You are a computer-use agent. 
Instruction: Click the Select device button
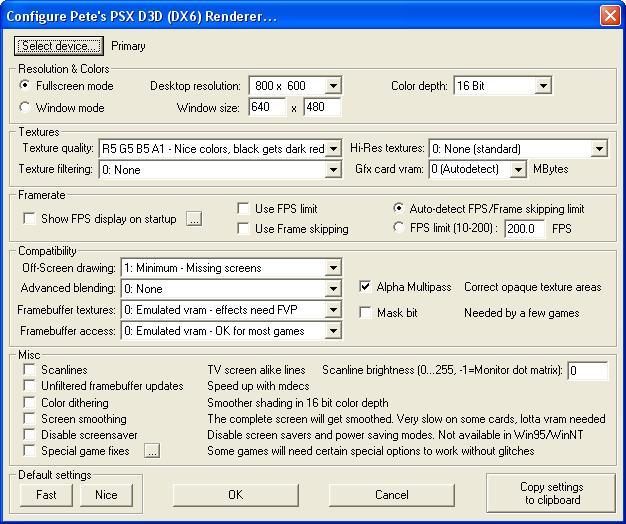(x=59, y=46)
